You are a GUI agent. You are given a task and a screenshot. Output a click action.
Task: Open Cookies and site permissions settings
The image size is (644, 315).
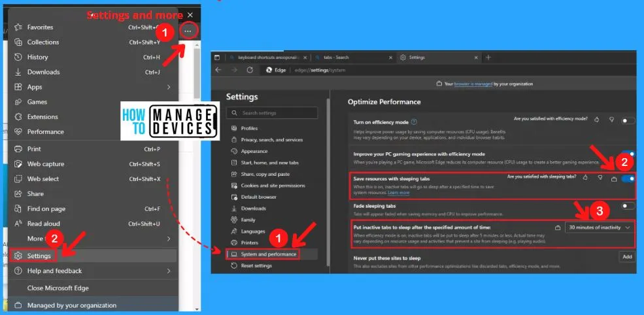272,186
